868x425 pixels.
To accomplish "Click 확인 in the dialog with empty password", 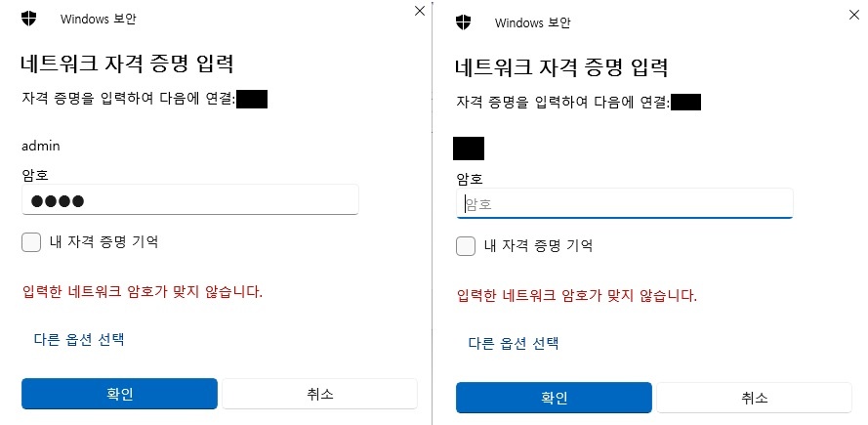I will [x=555, y=398].
